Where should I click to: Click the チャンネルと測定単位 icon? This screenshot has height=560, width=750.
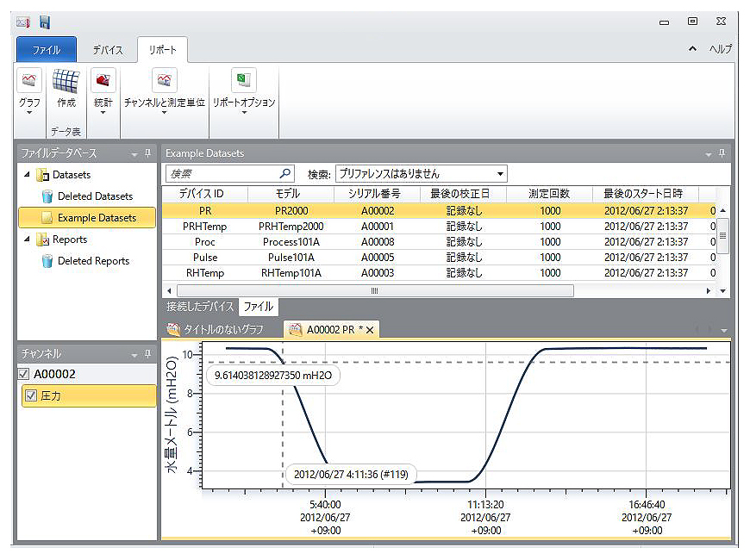(x=164, y=81)
